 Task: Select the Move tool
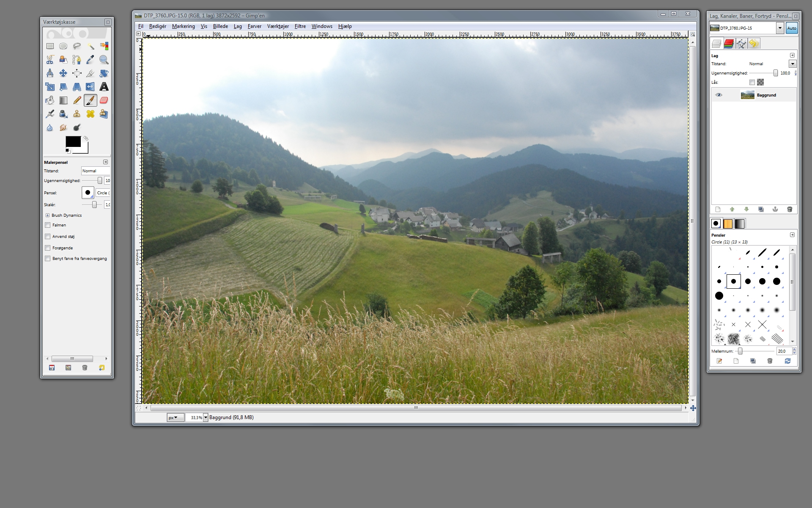(63, 73)
